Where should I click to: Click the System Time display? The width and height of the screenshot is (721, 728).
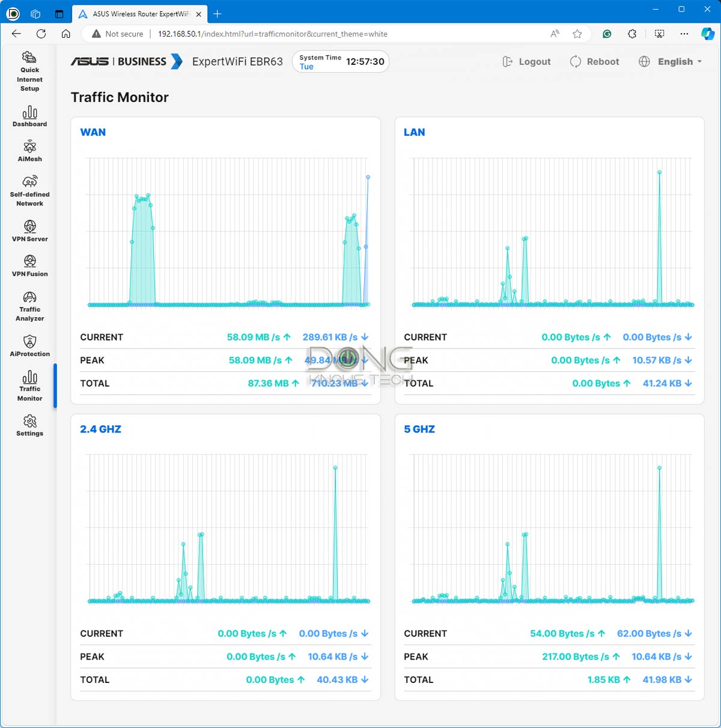(x=341, y=61)
